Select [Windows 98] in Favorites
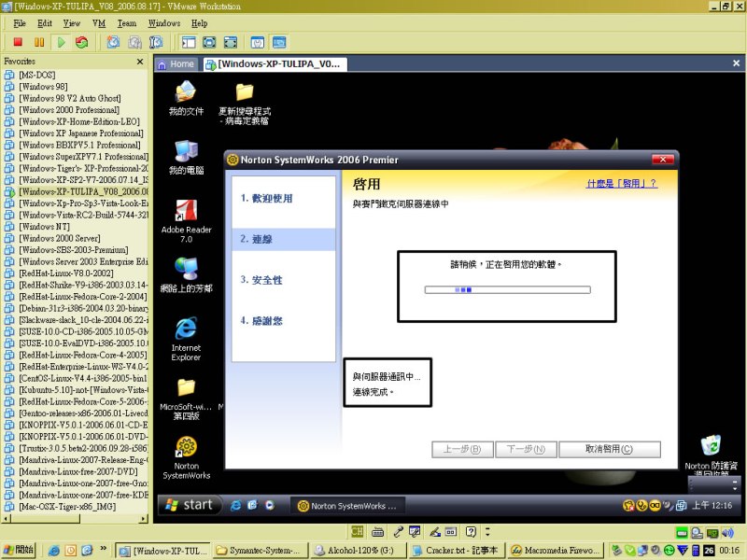 click(x=43, y=87)
